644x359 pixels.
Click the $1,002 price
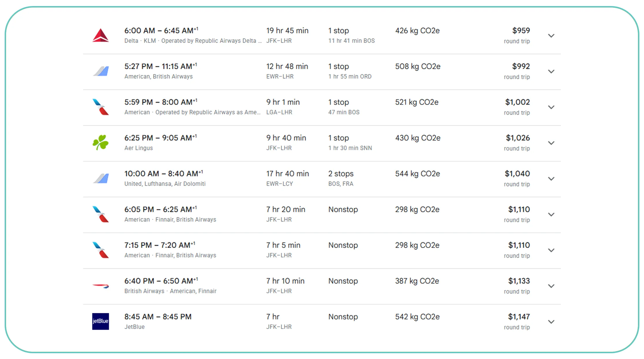pos(517,102)
